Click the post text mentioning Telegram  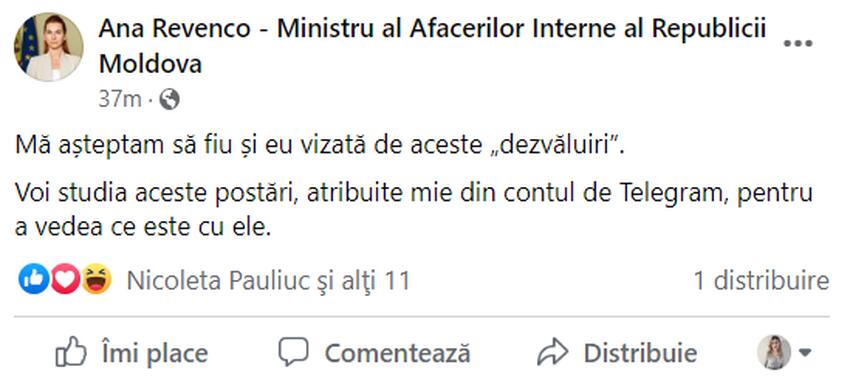(414, 210)
